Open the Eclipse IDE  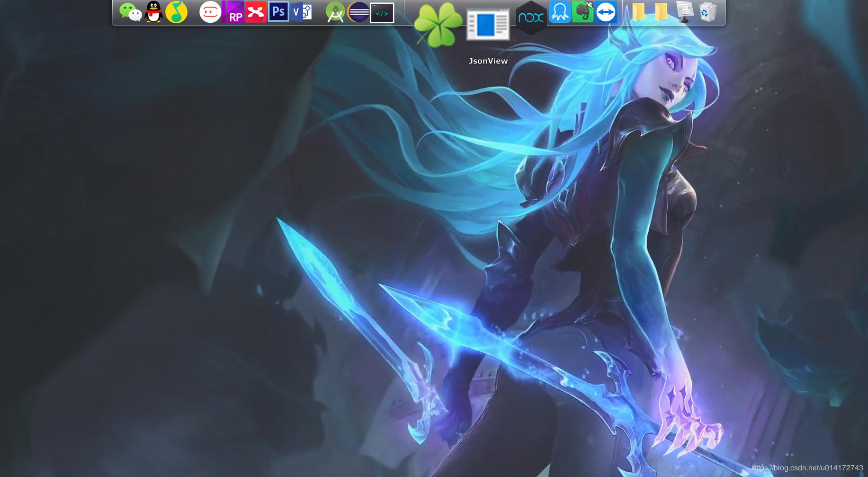(358, 12)
